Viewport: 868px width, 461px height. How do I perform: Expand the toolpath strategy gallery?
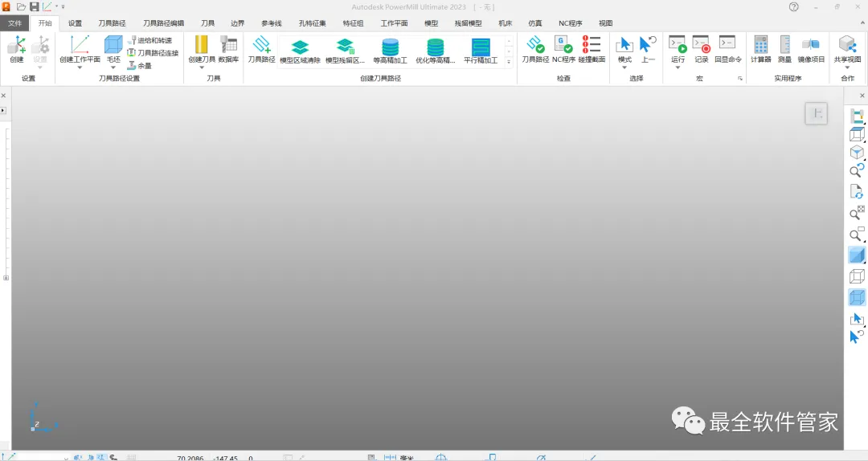509,61
